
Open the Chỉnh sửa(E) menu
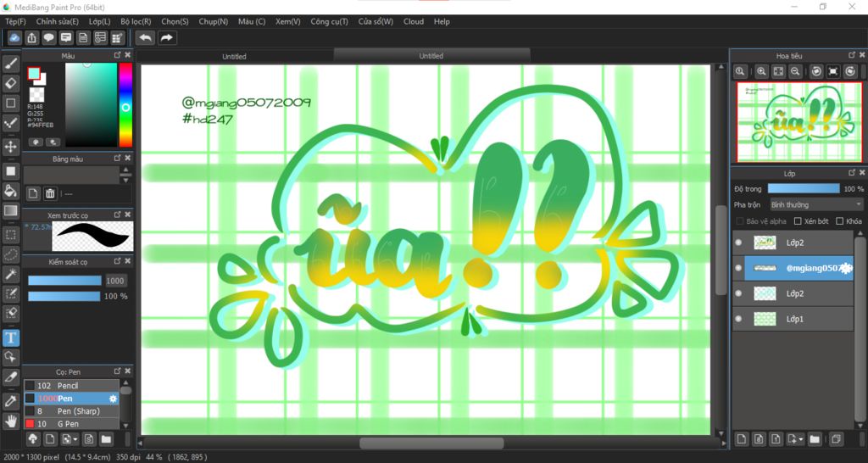pyautogui.click(x=58, y=21)
